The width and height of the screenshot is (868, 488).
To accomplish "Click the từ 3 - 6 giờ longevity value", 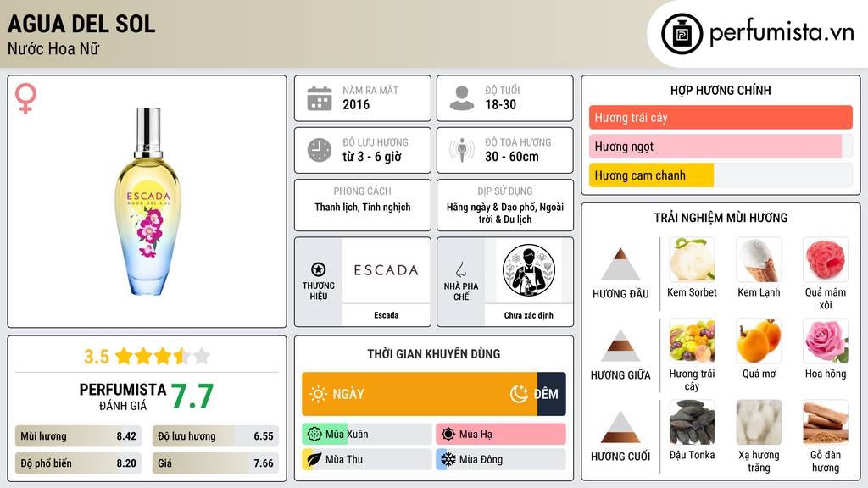I will coord(371,157).
